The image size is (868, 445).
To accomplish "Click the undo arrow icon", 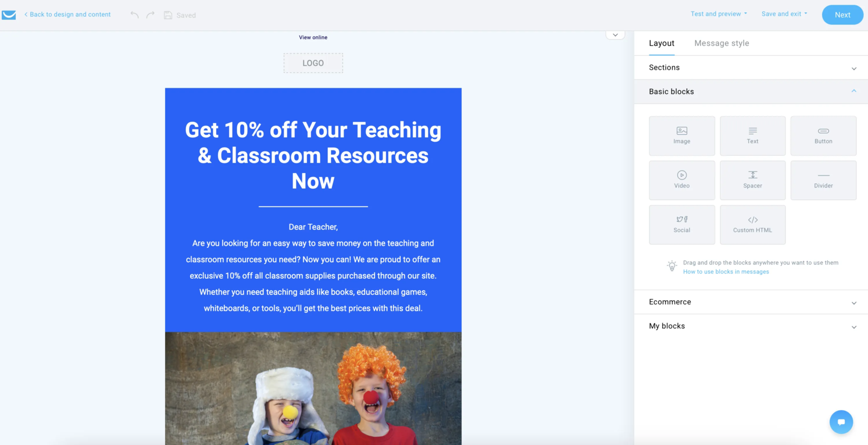I will pos(134,15).
